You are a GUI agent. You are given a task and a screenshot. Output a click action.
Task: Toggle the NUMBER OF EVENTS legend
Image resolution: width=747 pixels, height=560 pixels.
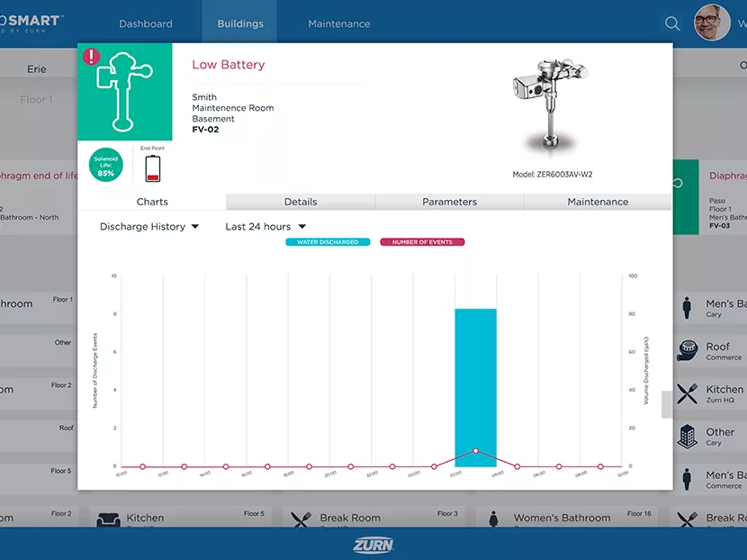click(x=422, y=242)
